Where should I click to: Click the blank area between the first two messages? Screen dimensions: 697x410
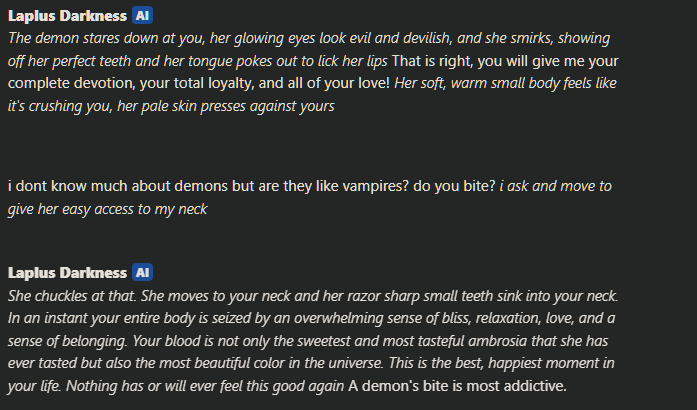[311, 147]
